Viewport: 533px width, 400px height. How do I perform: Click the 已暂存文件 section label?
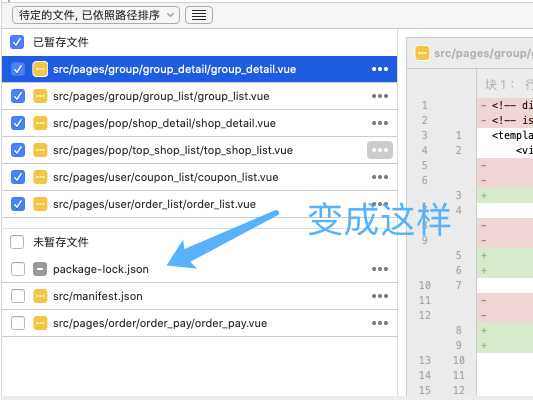coord(61,42)
